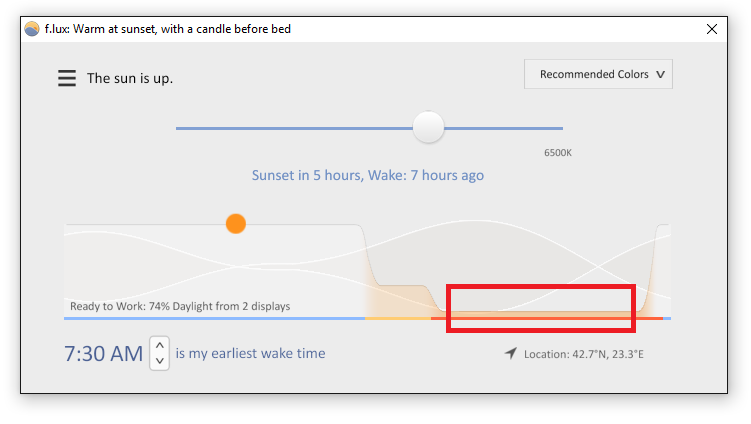Click the blue daytime segment of timeline bar
This screenshot has width=751, height=424.
(x=215, y=318)
